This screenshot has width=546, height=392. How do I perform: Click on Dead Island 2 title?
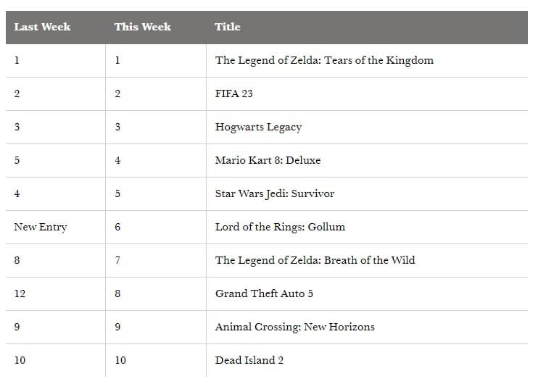click(249, 360)
